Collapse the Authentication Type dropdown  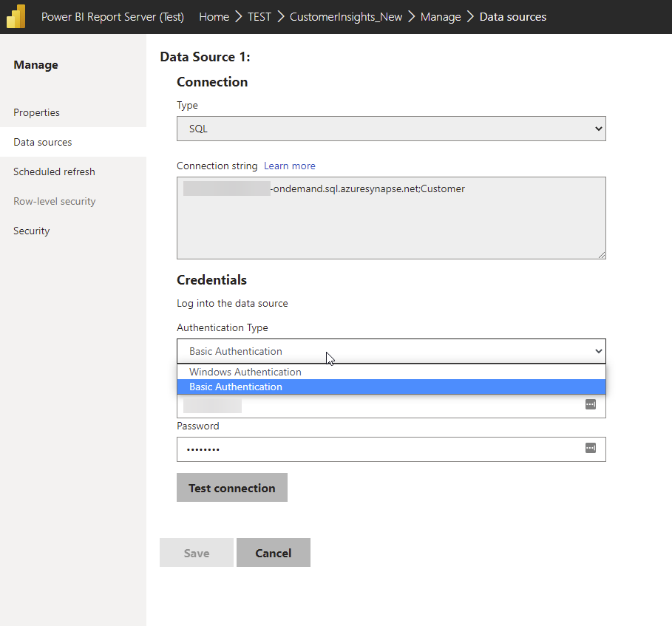(391, 351)
